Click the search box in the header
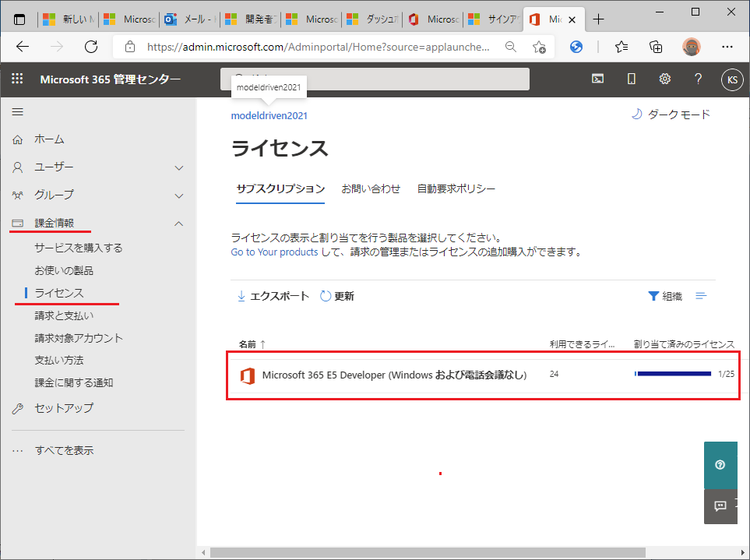750x560 pixels. click(375, 79)
